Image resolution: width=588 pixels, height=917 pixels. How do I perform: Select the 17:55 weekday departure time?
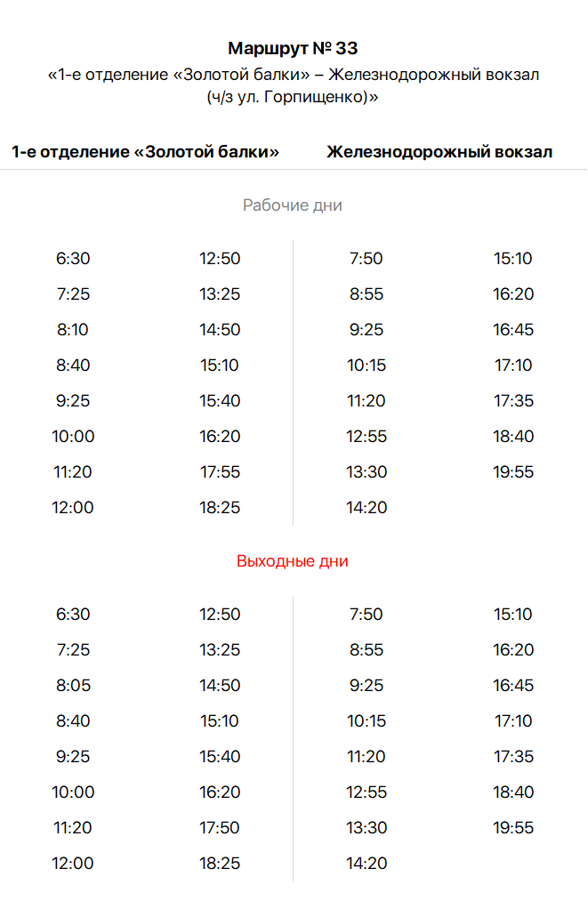[220, 472]
